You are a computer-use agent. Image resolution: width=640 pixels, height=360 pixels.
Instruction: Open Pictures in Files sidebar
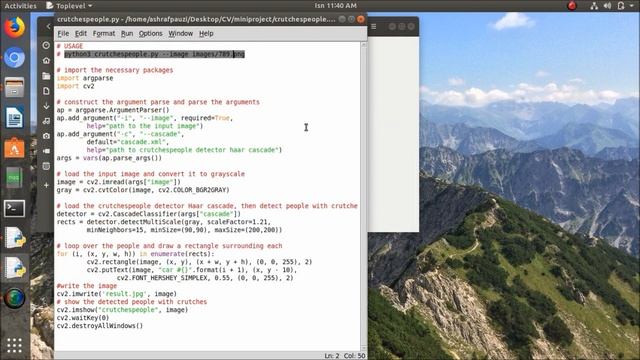tap(46, 136)
